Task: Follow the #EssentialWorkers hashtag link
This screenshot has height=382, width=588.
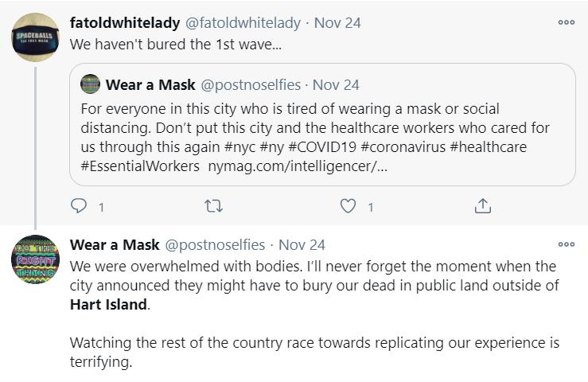Action: 140,166
